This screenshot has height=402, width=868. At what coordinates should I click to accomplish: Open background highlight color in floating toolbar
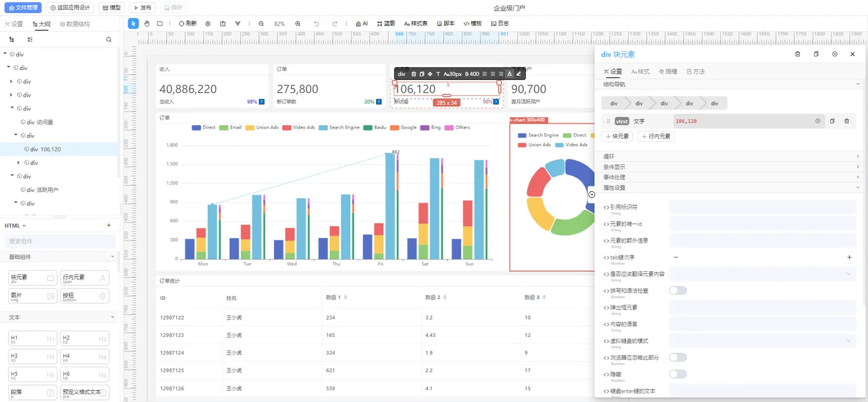[x=518, y=74]
